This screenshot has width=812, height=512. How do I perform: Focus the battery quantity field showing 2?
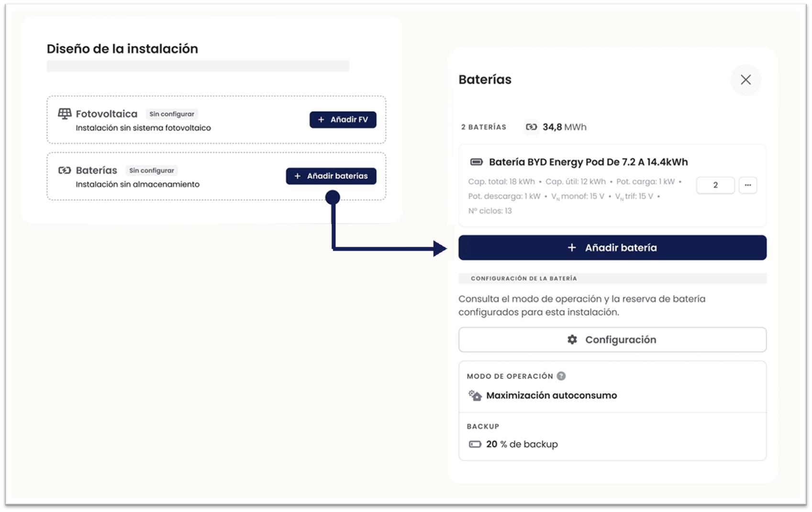(715, 185)
